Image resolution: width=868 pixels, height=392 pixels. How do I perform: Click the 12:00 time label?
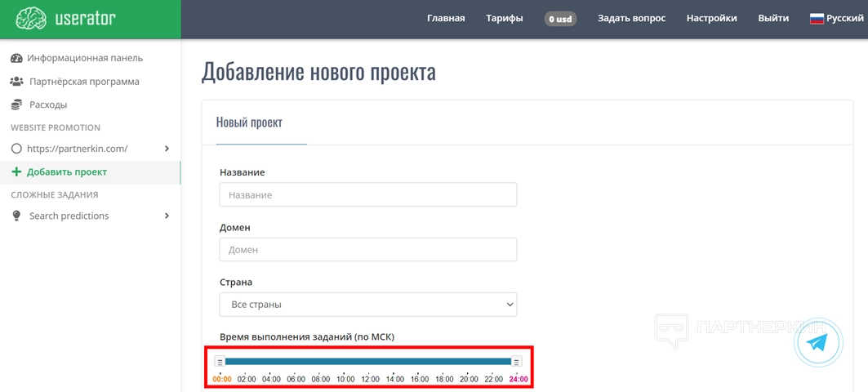pos(370,380)
